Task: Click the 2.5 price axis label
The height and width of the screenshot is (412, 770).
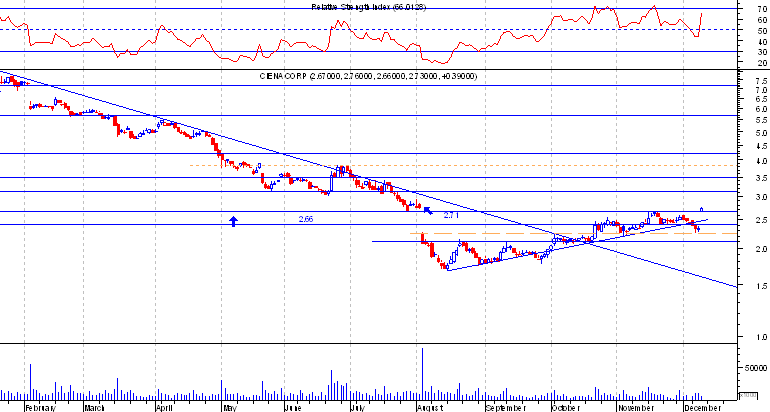Action: tap(762, 220)
